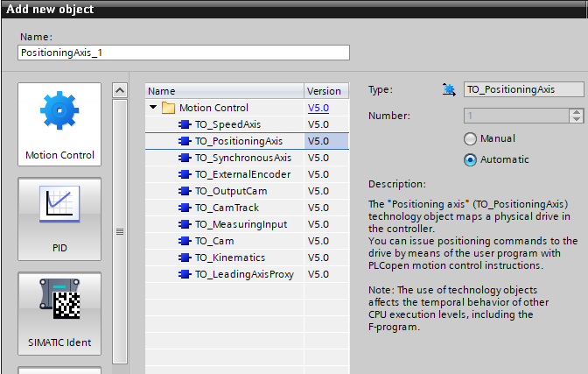This screenshot has height=374, width=588.
Task: Select TO_OutputCam in the list
Action: point(231,191)
